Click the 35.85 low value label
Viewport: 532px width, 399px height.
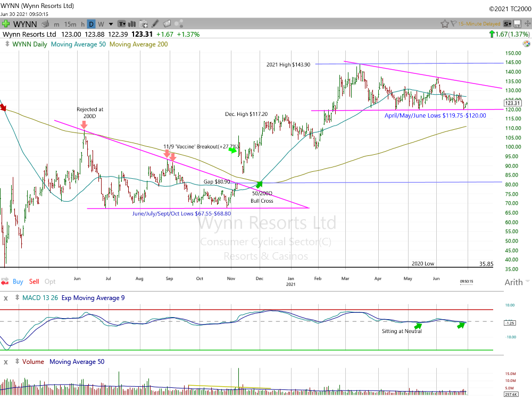point(486,264)
